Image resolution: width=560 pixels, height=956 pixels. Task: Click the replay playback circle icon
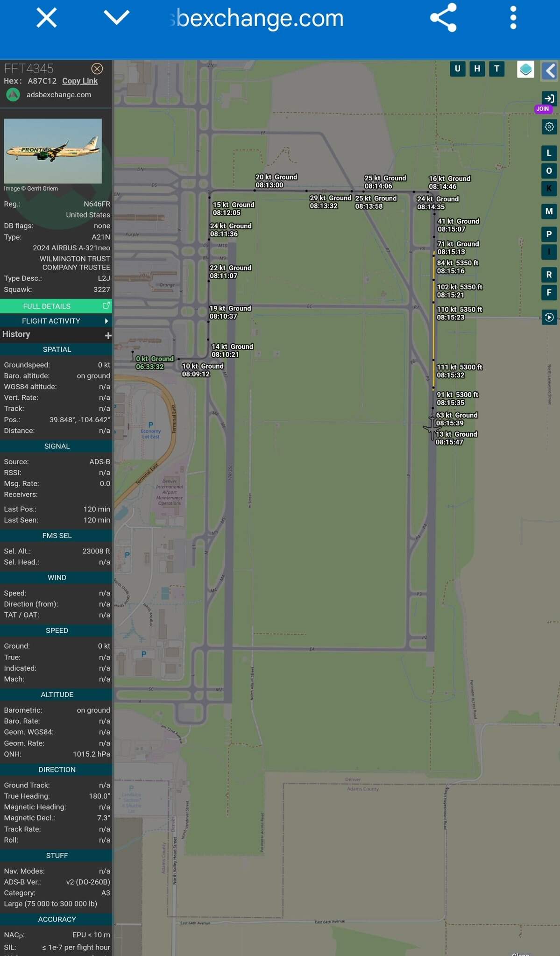click(x=549, y=317)
